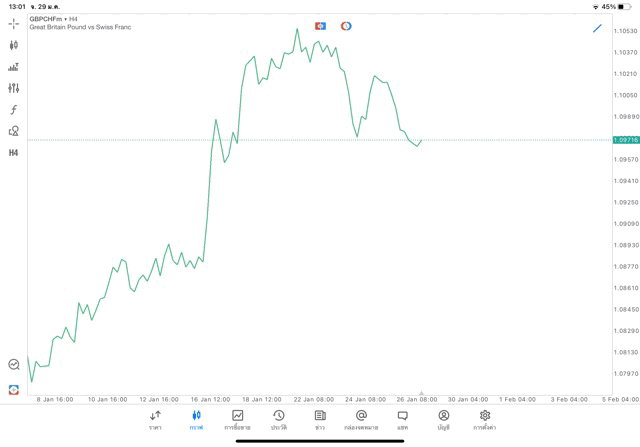Tap the trendline icon at top right
The height and width of the screenshot is (447, 640).
click(597, 28)
